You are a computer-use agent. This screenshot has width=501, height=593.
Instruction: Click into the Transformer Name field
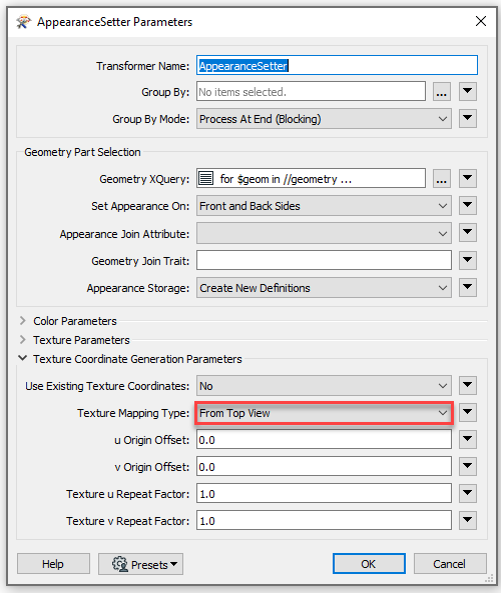pos(337,65)
